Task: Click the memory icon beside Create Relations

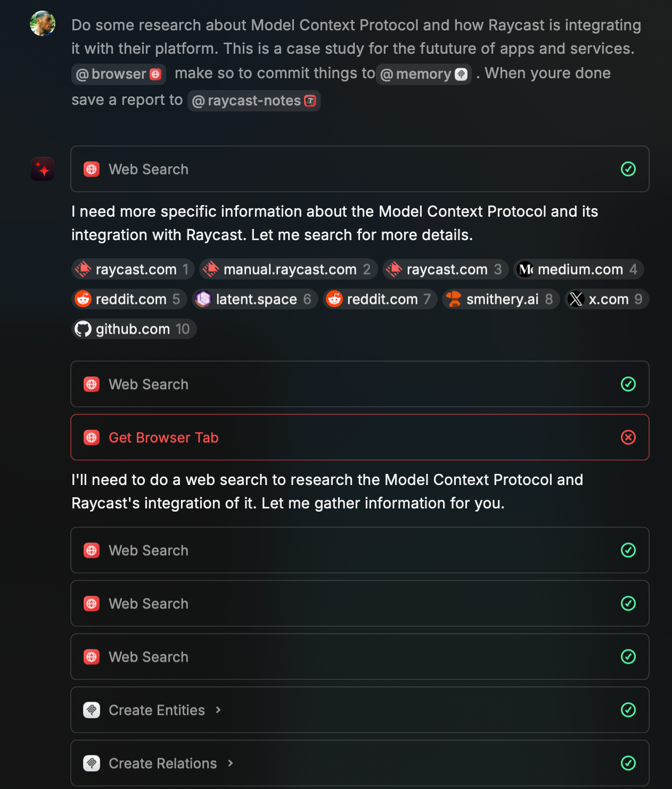Action: [92, 763]
